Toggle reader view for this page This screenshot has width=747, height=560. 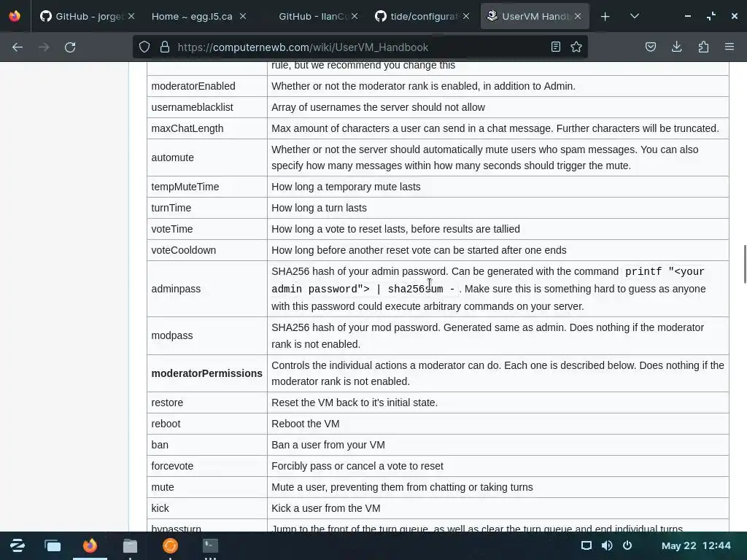(x=555, y=47)
